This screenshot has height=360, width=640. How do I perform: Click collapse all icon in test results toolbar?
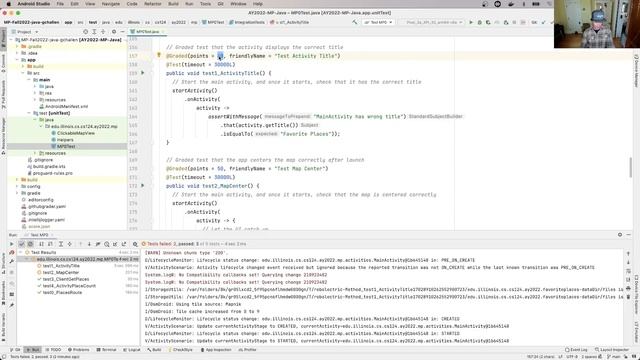point(69,244)
